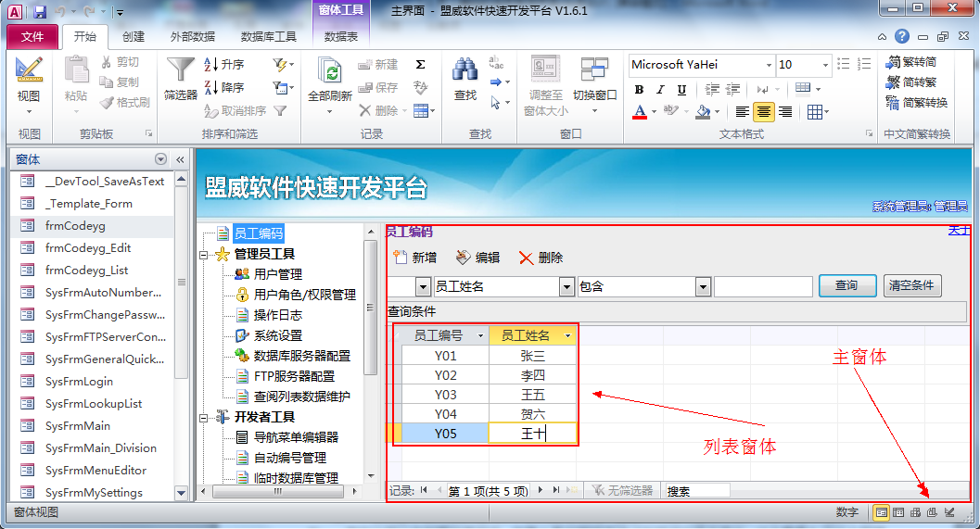Click the 筛选器 funnel icon
This screenshot has height=529, width=980.
tap(180, 70)
